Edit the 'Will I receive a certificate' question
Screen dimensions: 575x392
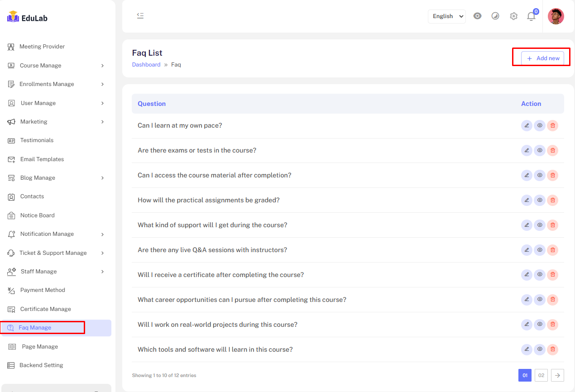pos(527,275)
